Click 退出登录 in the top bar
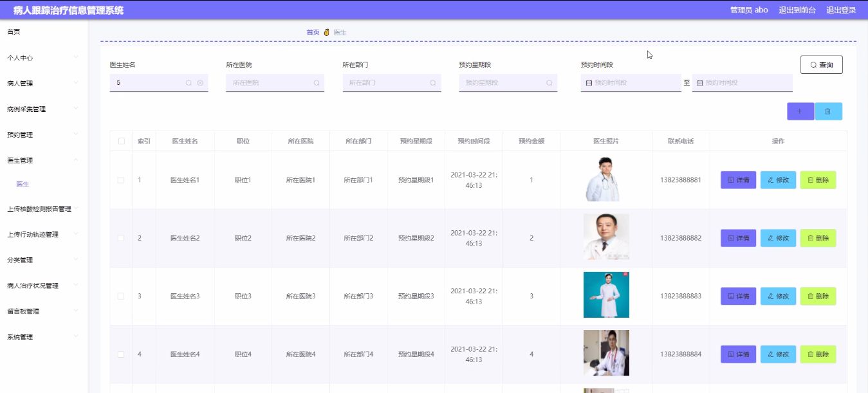Screen dimensions: 868x393 (x=841, y=10)
